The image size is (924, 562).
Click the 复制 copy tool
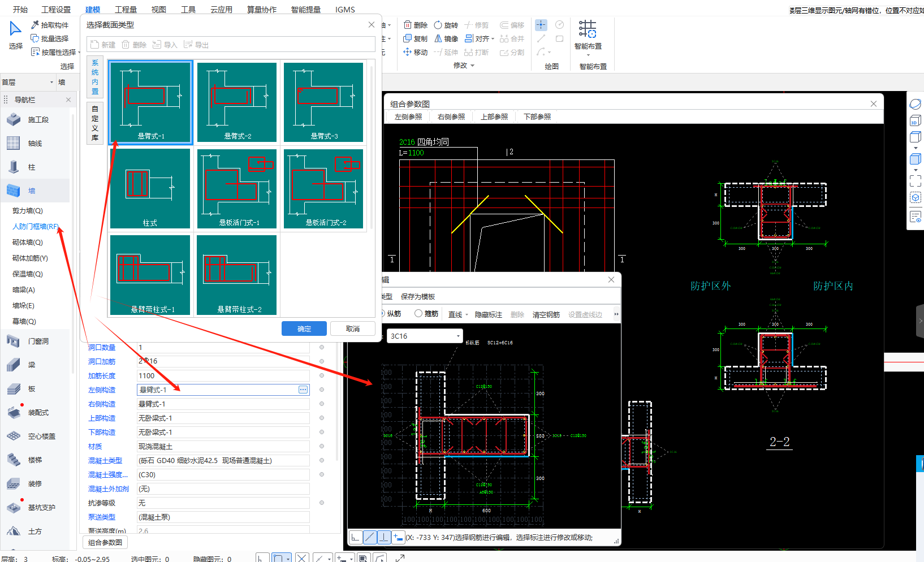[x=416, y=38]
